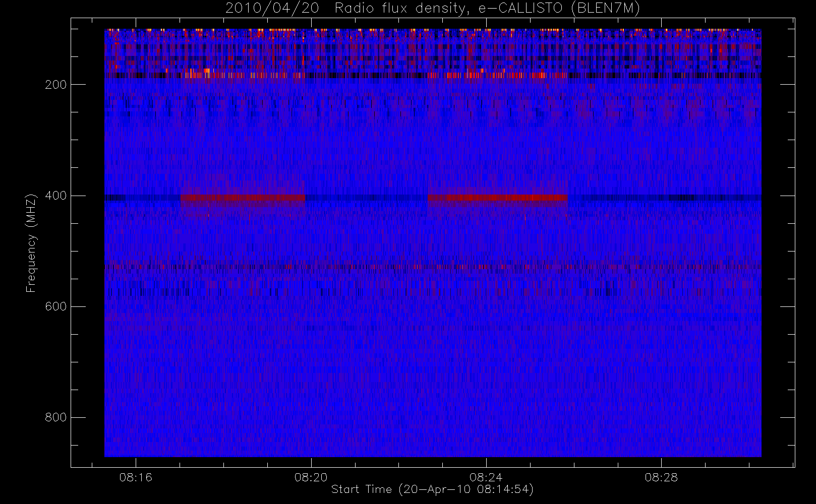The width and height of the screenshot is (816, 504).
Task: Click the 'Frequency (MHZ)' axis label
Action: (x=32, y=243)
